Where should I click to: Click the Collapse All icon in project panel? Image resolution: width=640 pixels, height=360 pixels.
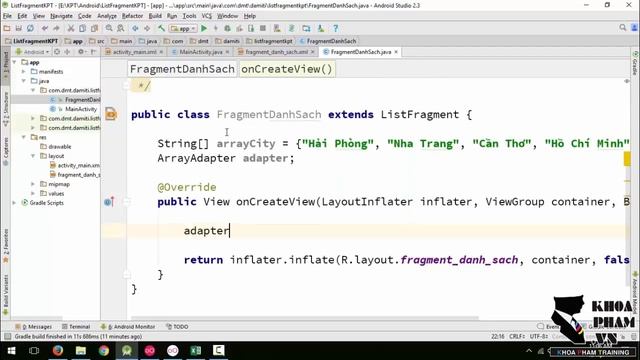click(x=67, y=52)
